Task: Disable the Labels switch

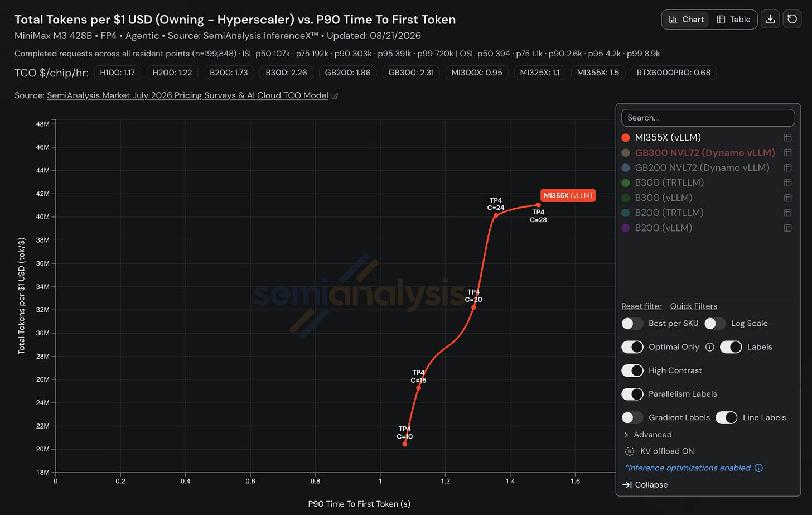Action: (731, 347)
